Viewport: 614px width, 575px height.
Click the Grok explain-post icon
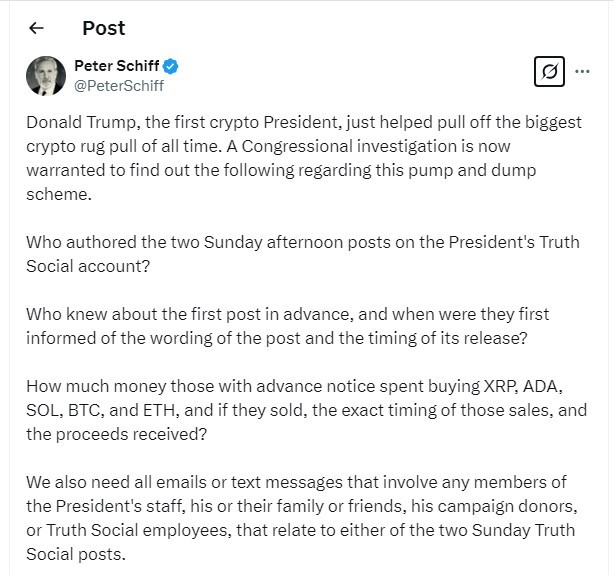tap(549, 73)
